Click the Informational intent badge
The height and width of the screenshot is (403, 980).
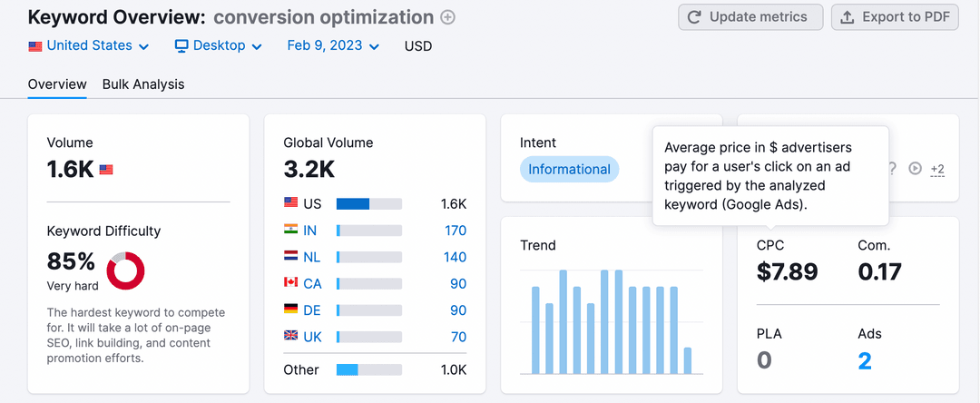tap(569, 169)
